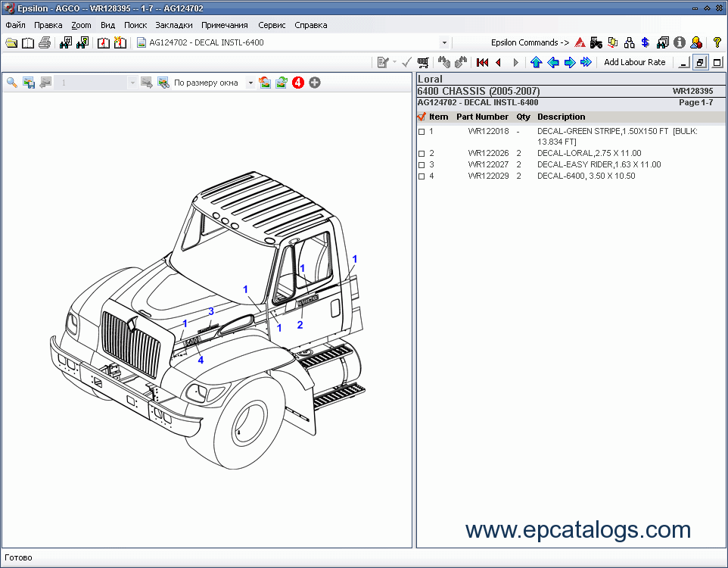728x568 pixels.
Task: Click callout 4 near the hood decal
Action: [x=201, y=360]
